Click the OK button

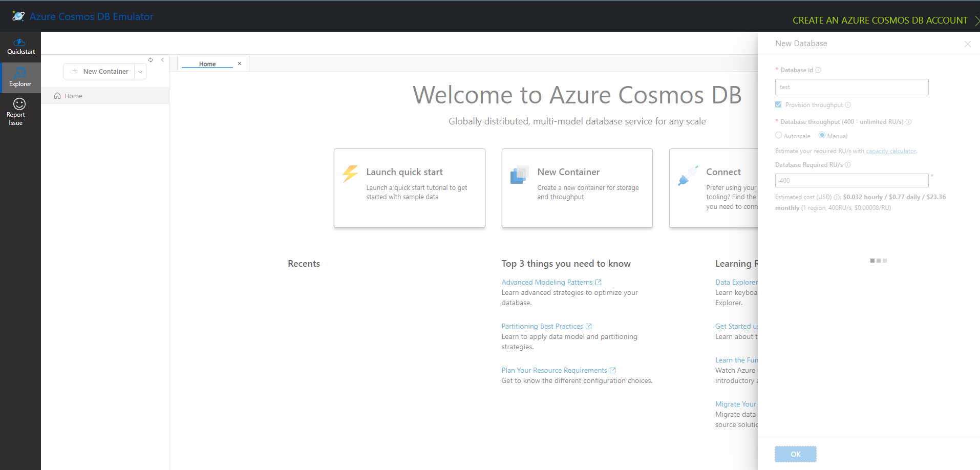(795, 454)
